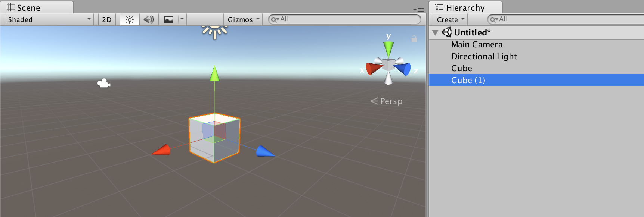
Task: Open the Create menu in Hierarchy
Action: click(450, 20)
